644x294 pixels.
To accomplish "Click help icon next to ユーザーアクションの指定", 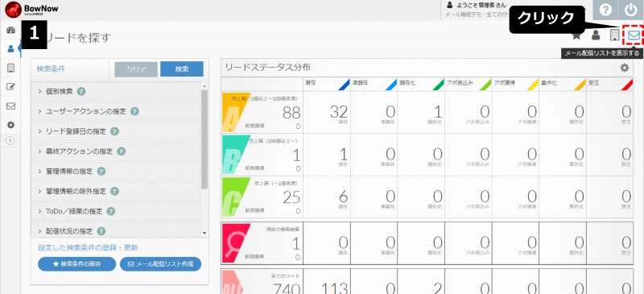I will click(x=134, y=111).
